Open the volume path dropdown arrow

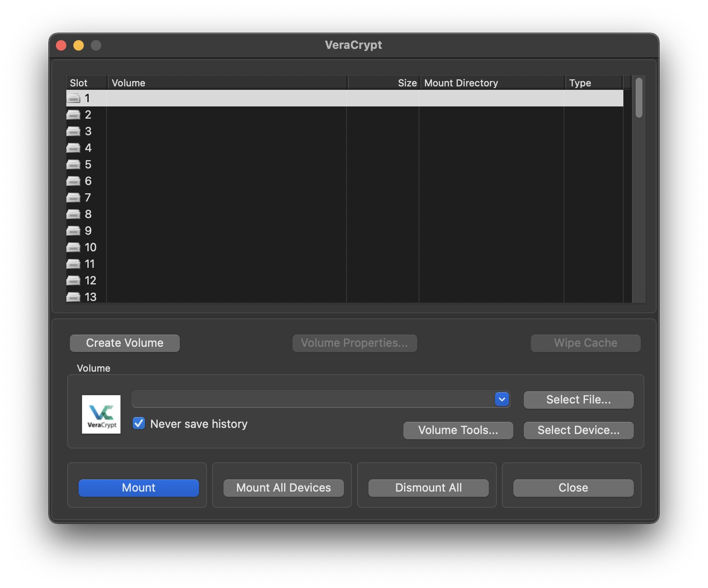pyautogui.click(x=502, y=399)
